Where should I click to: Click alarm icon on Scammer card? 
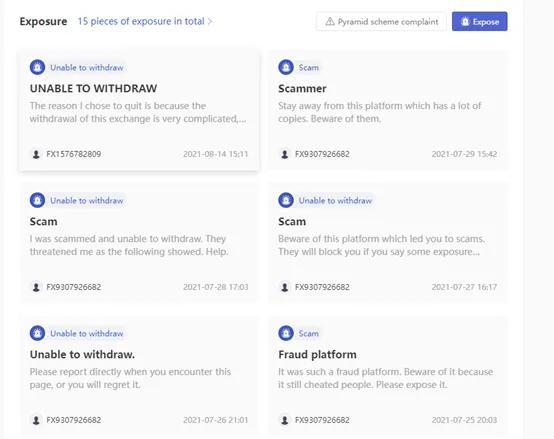click(286, 67)
